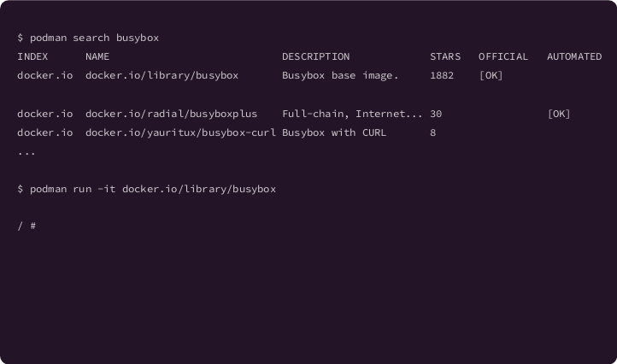Click the DESCRIPTION column header
The width and height of the screenshot is (617, 364).
tap(315, 56)
